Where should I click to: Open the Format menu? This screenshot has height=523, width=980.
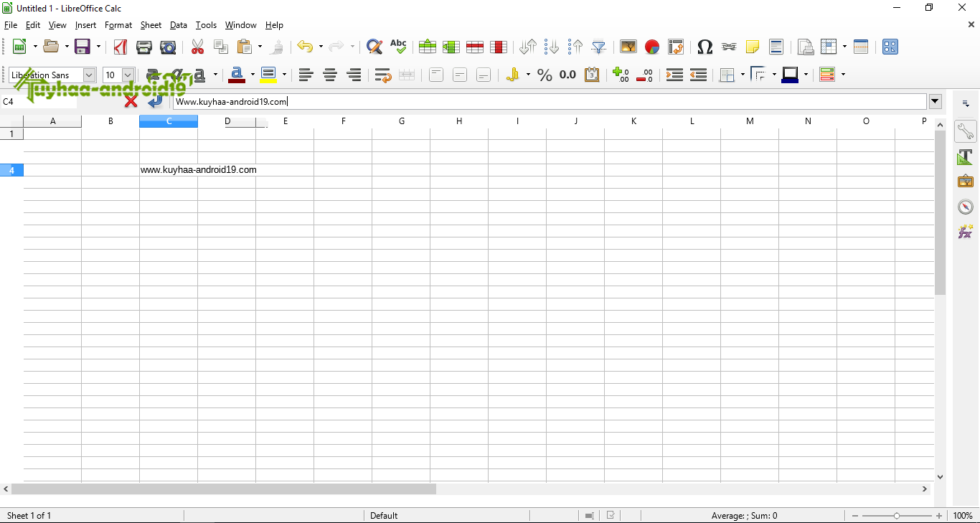point(118,25)
